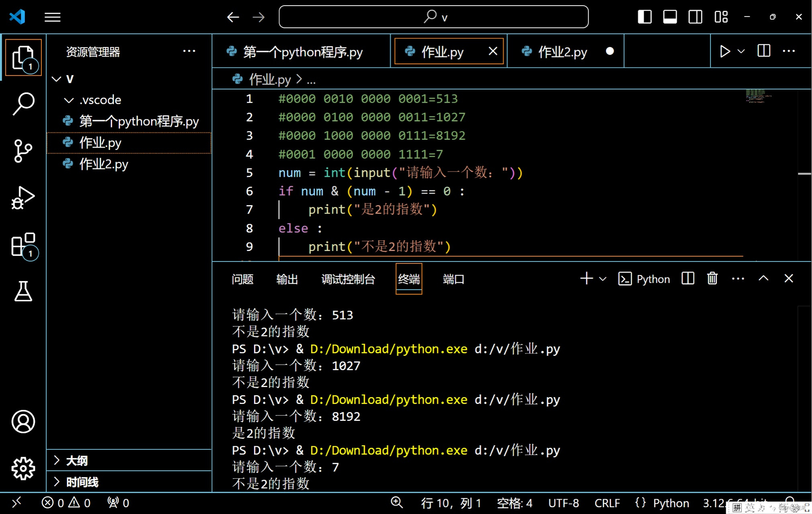Open editor More Actions ellipsis

pyautogui.click(x=789, y=51)
